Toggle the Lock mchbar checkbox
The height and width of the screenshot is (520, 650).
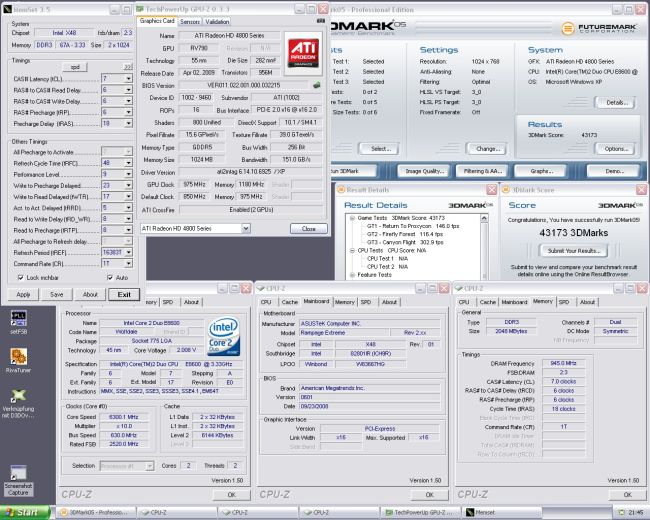click(21, 277)
